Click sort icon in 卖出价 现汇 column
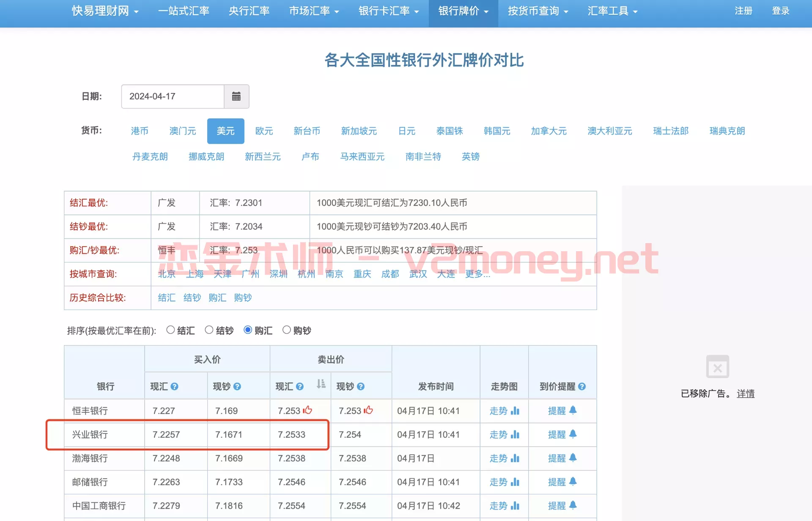Image resolution: width=812 pixels, height=521 pixels. click(321, 384)
